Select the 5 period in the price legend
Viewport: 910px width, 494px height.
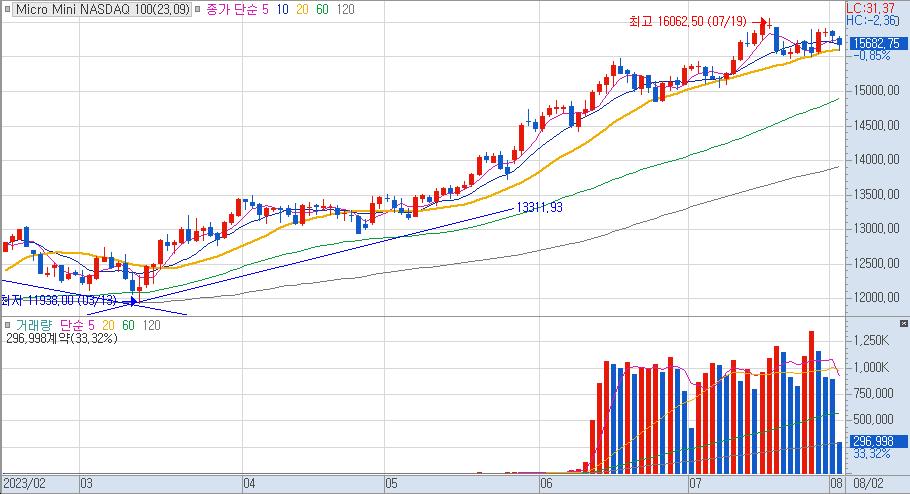265,10
